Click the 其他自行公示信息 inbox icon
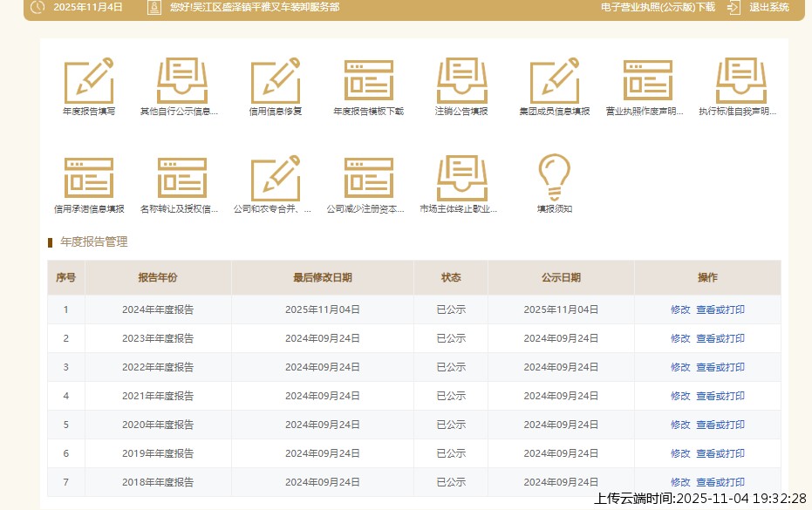This screenshot has width=812, height=510. pyautogui.click(x=181, y=81)
